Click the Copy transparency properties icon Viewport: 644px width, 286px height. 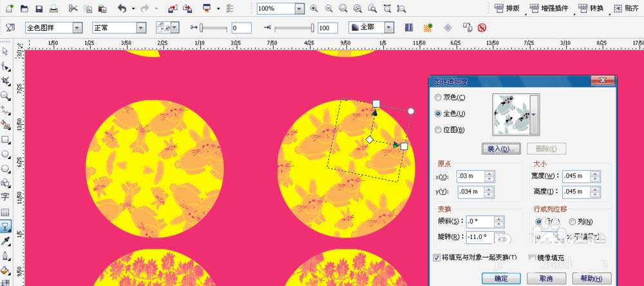tap(468, 28)
